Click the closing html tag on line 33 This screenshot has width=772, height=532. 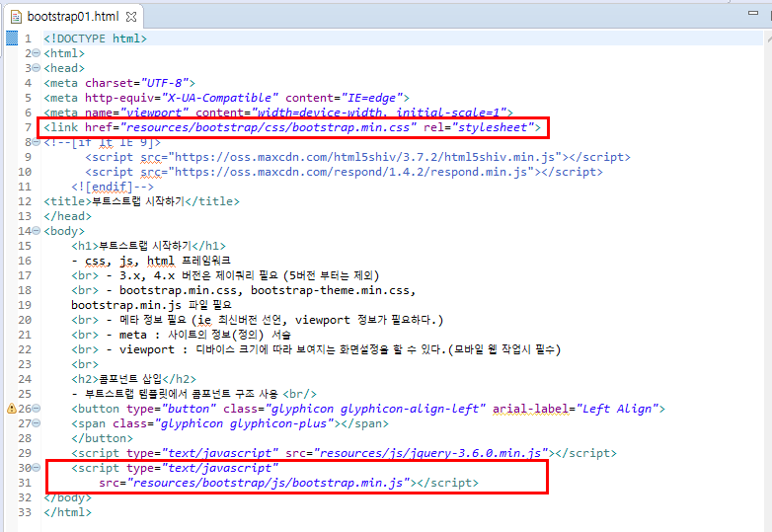pos(67,512)
